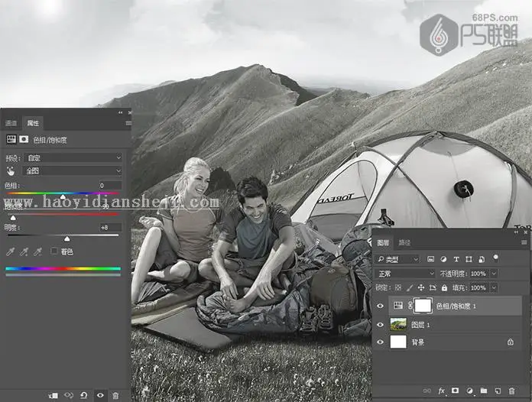
Task: Switch to the 通道 tab
Action: click(11, 123)
